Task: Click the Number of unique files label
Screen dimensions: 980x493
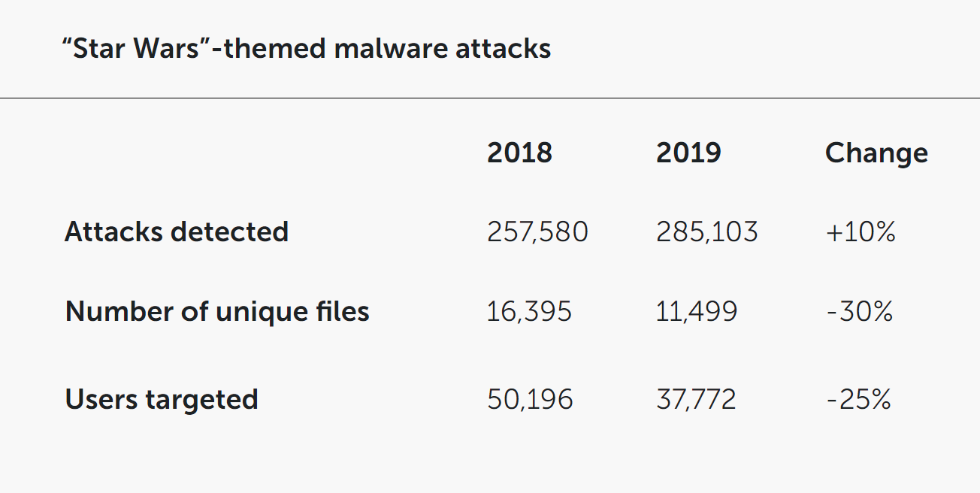Action: pyautogui.click(x=217, y=311)
